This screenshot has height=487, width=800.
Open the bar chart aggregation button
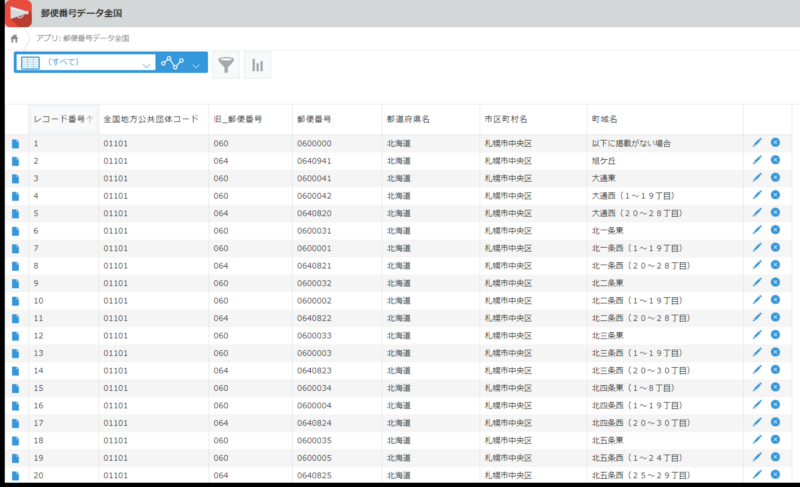(x=258, y=64)
